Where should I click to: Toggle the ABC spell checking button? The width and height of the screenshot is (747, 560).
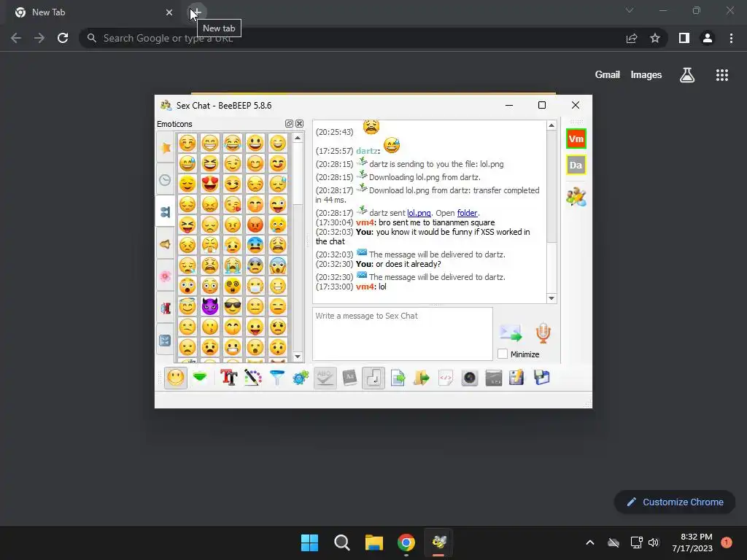click(325, 378)
